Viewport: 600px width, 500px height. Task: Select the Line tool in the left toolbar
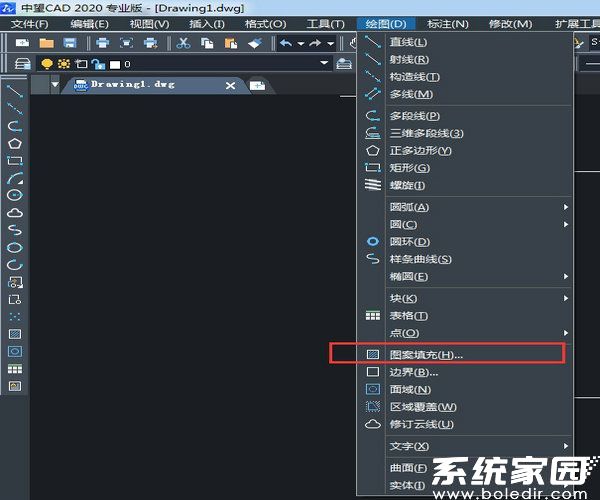point(15,91)
